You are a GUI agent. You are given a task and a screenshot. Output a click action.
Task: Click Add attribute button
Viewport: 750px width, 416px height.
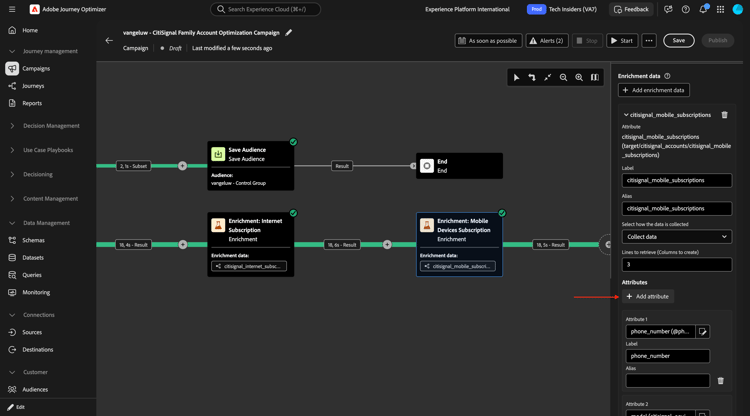(648, 296)
